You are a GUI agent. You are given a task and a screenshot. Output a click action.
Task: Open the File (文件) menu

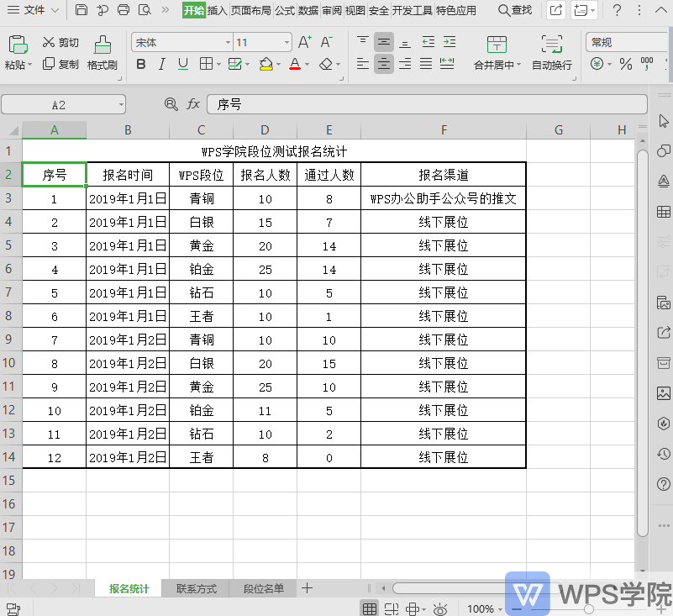[x=33, y=10]
